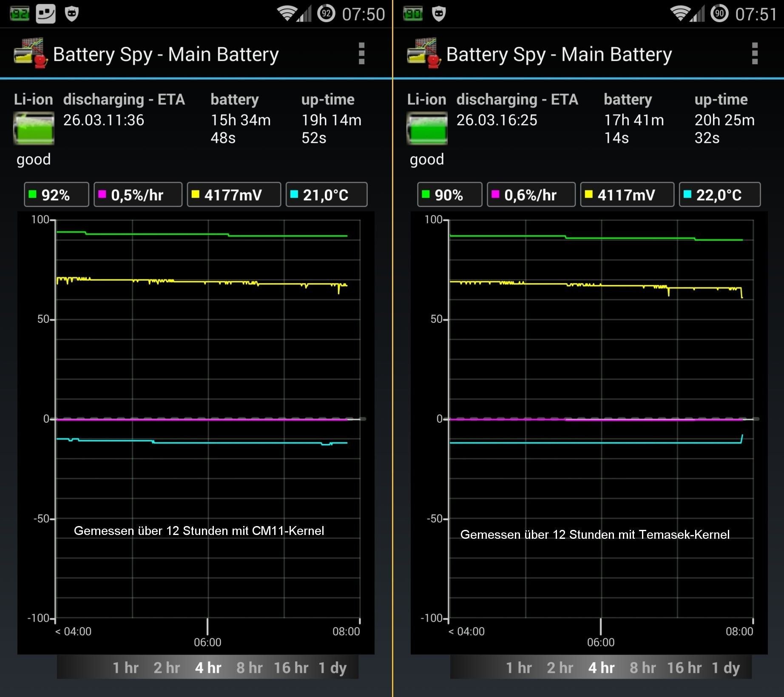The height and width of the screenshot is (697, 784).
Task: Click clock 07:51 in status bar
Action: click(757, 14)
